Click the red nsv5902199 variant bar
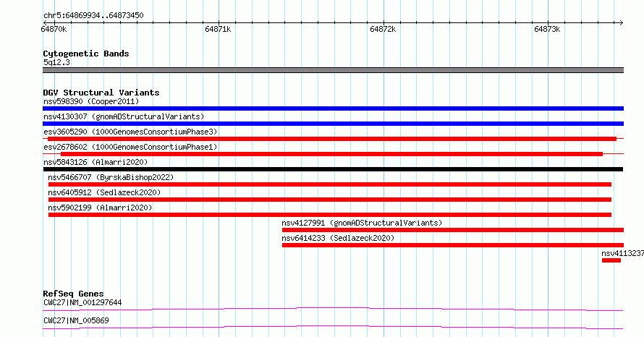This screenshot has width=644, height=337. [x=330, y=215]
